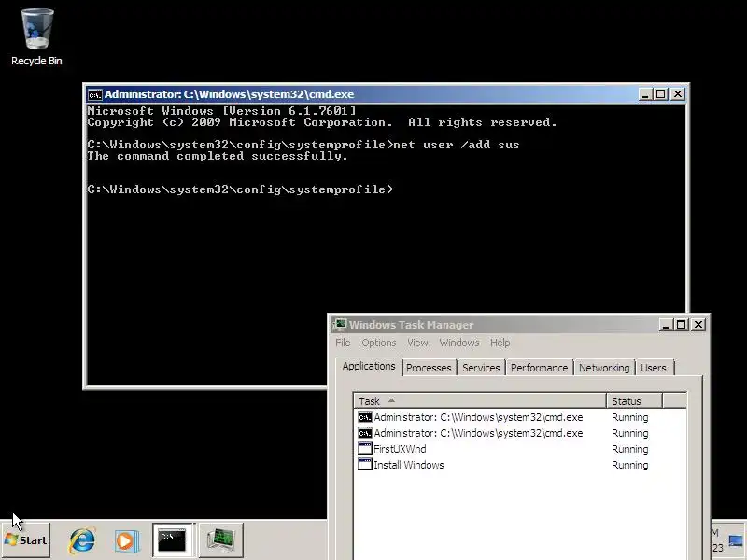Click the network tray icon
Screen dimensions: 747x560
point(736,541)
